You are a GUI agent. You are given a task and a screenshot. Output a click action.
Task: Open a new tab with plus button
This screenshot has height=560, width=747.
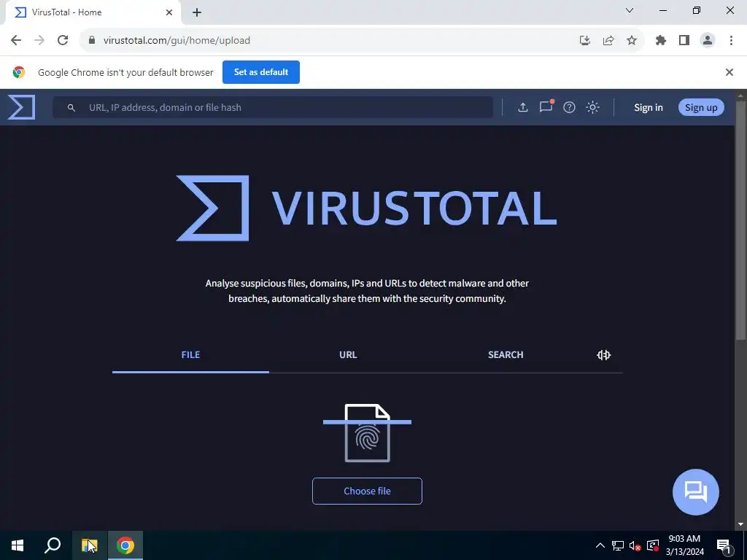tap(197, 13)
